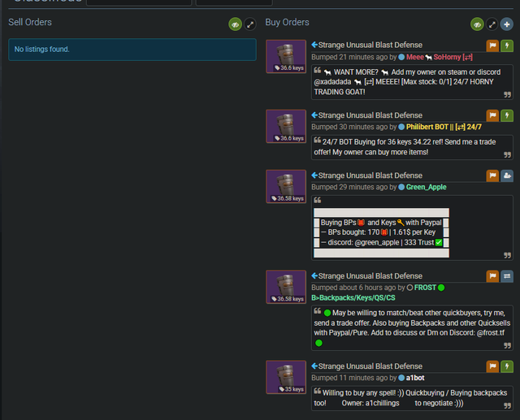The height and width of the screenshot is (420, 520).
Task: Open item thumbnail in FROST listing
Action: (286, 287)
